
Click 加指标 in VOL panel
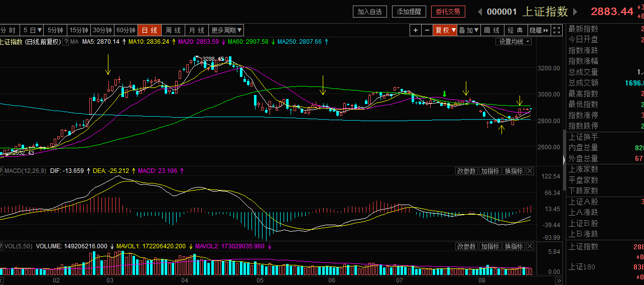point(490,246)
